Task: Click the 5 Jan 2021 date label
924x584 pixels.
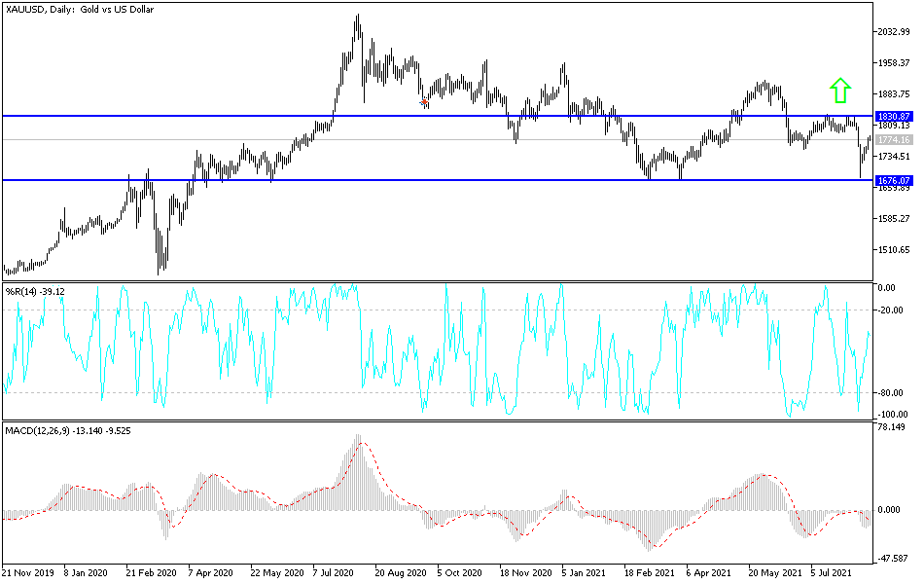Action: tap(584, 572)
